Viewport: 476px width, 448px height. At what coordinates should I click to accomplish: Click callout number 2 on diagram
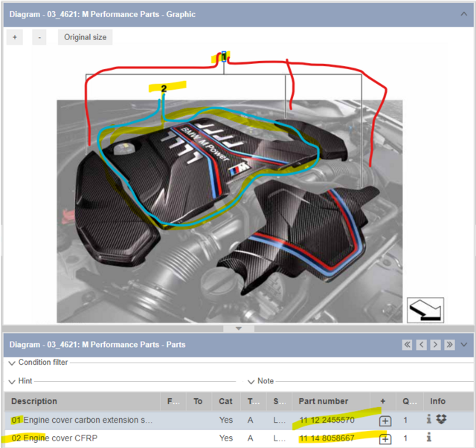(164, 89)
